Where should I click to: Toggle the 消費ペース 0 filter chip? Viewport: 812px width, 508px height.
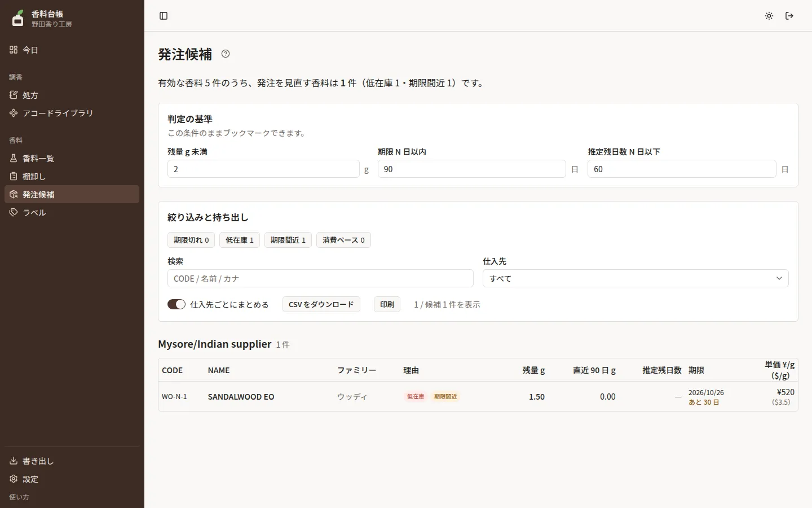[343, 240]
